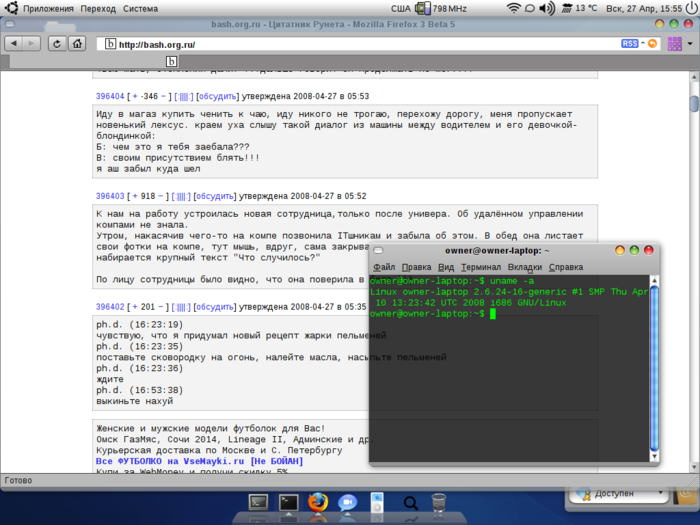700x525 pixels.
Task: Open dropdown arrow beside purple grid icon
Action: click(690, 44)
